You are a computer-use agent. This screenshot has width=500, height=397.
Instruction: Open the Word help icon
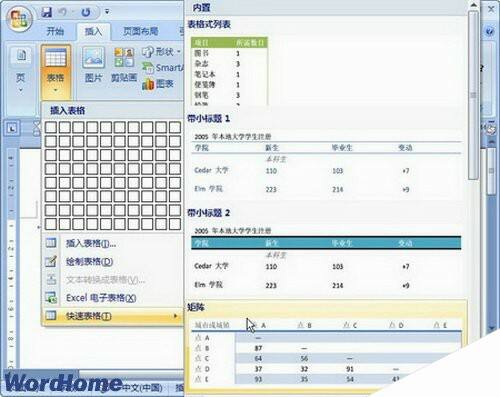[x=490, y=31]
